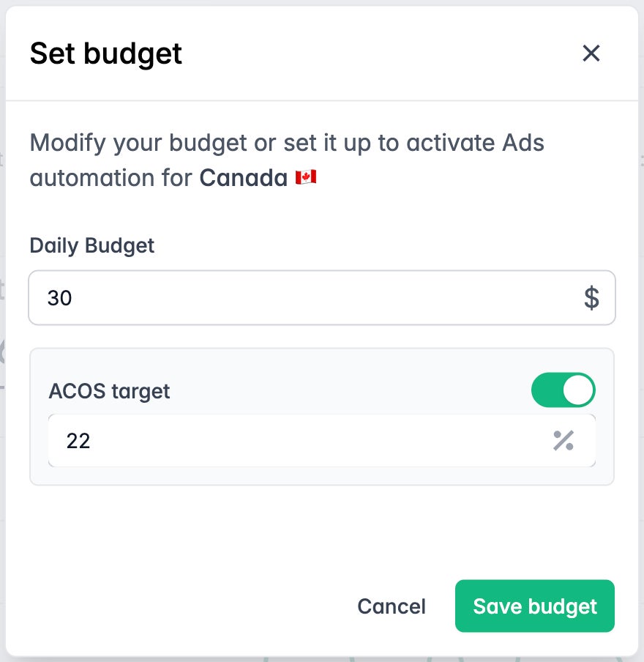Image resolution: width=644 pixels, height=662 pixels.
Task: Cancel the budget changes
Action: click(x=391, y=606)
